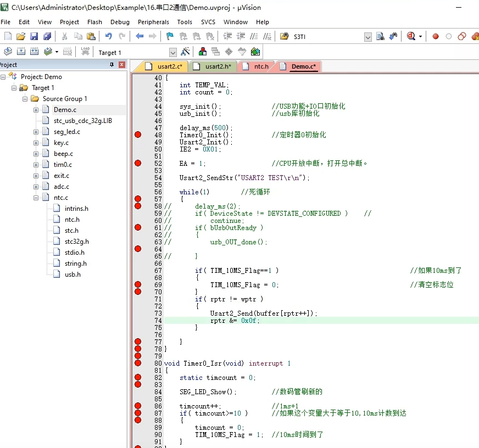
Task: Select the stc32g.h header file
Action: pyautogui.click(x=77, y=242)
